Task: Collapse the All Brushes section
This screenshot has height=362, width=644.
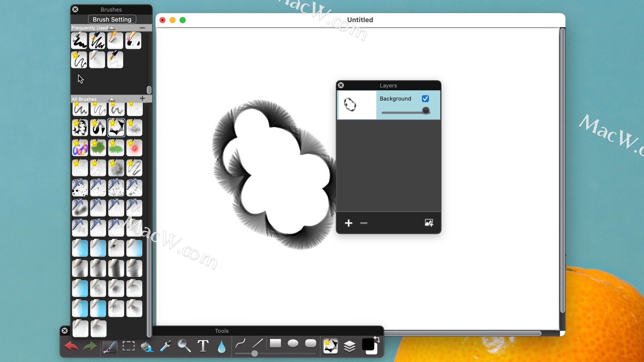Action: point(112,99)
